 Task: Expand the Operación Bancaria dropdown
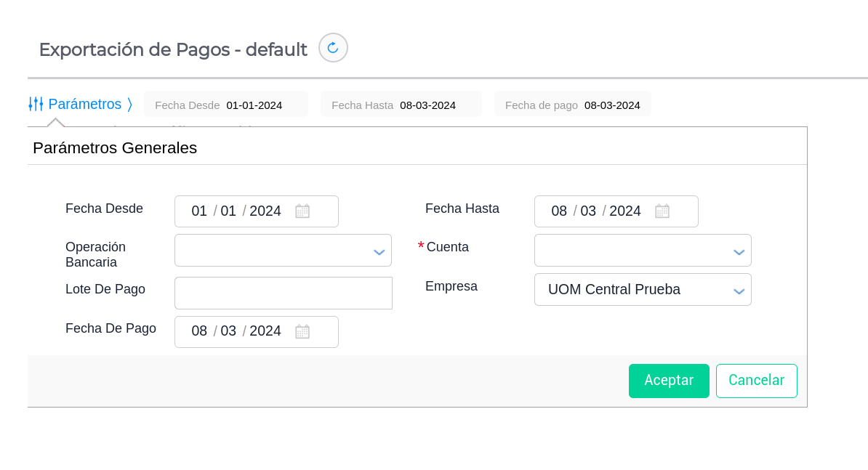pyautogui.click(x=379, y=251)
